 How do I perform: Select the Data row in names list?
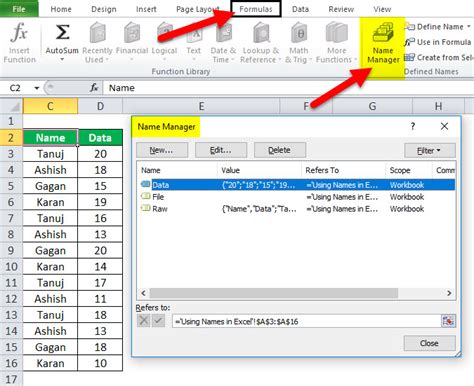point(298,185)
